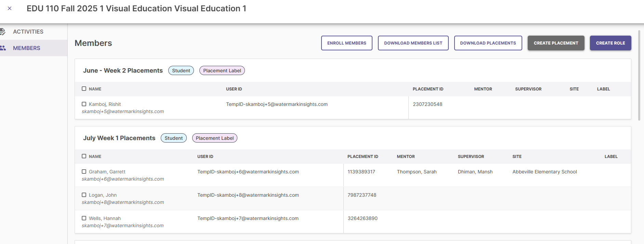Check the Graham, Garrett row checkbox
This screenshot has height=244, width=644.
[x=84, y=172]
